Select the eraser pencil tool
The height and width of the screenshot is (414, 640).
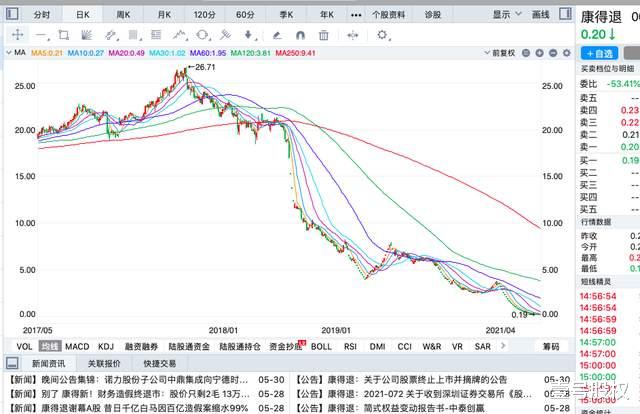277,36
